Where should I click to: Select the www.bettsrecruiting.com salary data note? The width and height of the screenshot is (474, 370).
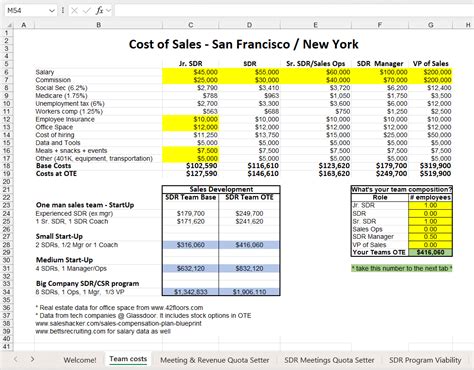pos(103,331)
